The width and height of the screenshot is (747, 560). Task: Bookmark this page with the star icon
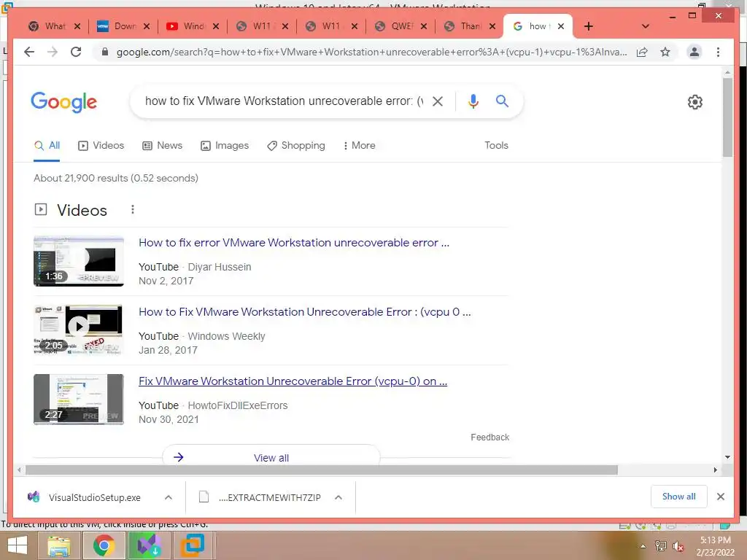point(665,52)
